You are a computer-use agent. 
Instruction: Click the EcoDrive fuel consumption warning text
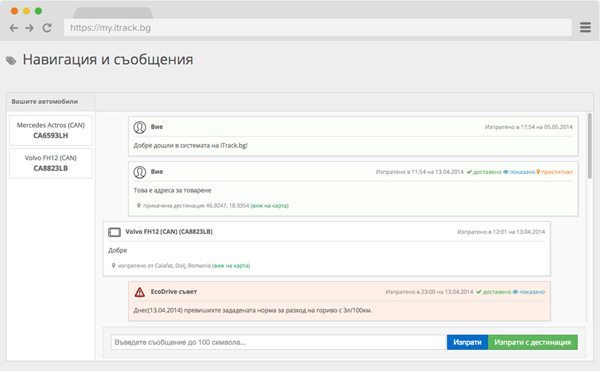point(253,310)
